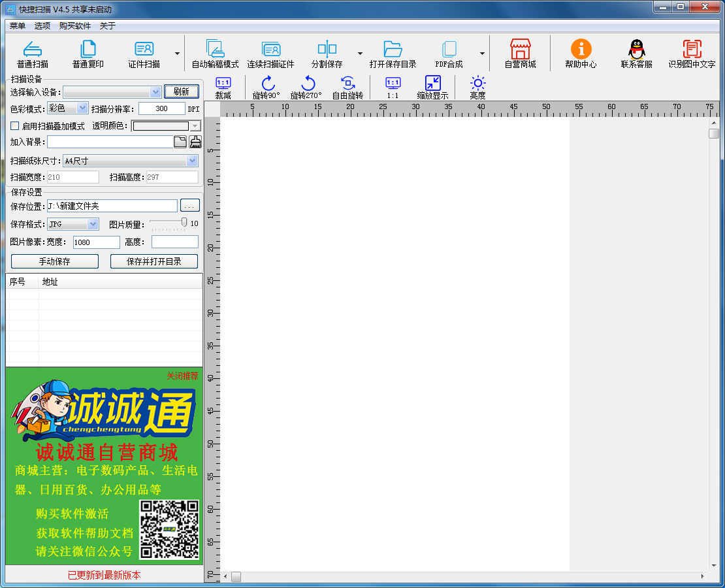Rotate image with 旋转90° icon
725x588 pixels.
(x=266, y=84)
